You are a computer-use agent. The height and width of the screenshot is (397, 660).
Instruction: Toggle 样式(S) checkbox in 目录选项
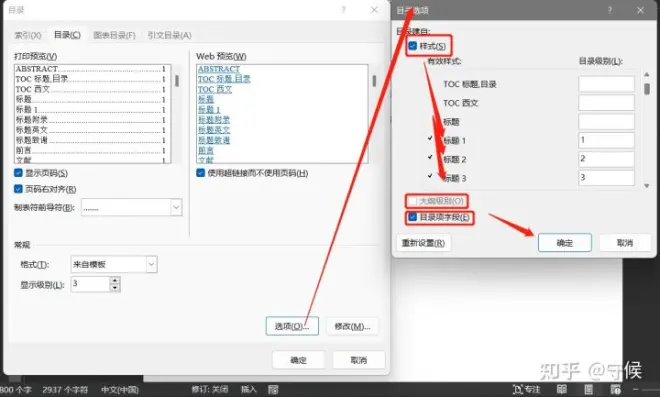[412, 45]
